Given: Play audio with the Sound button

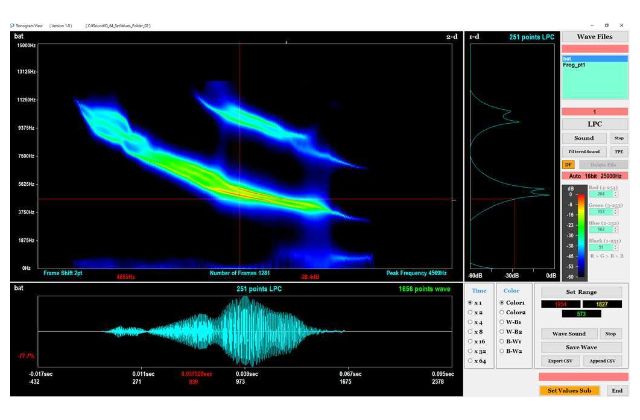Looking at the screenshot, I should point(584,138).
